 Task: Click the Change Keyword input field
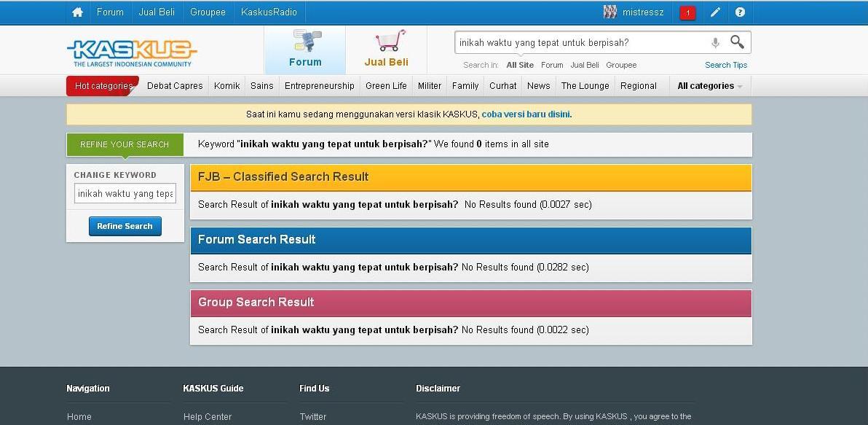125,193
